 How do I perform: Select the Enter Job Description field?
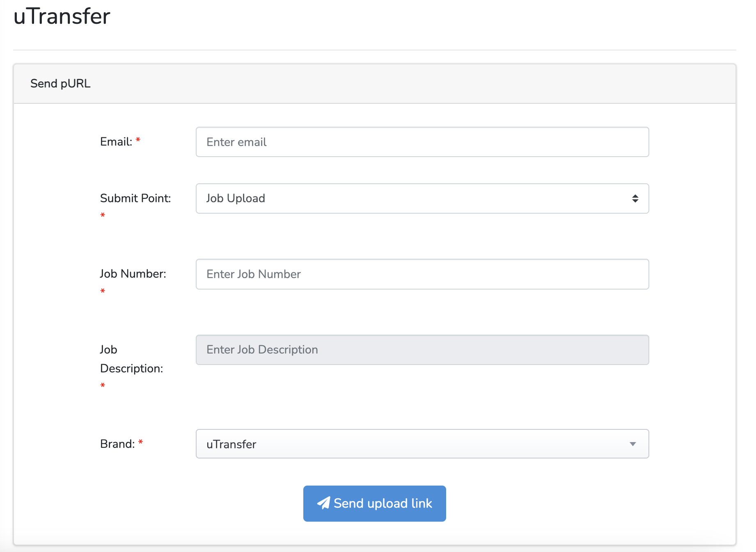point(422,350)
